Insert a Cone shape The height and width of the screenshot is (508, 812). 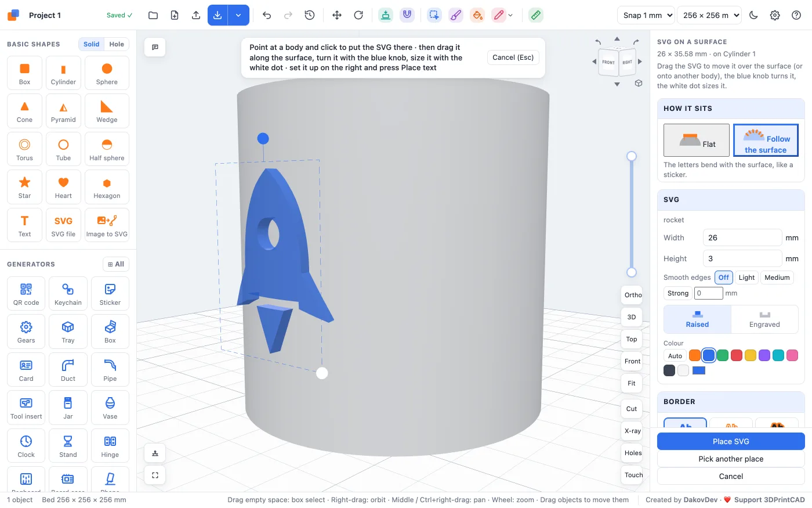(x=24, y=111)
